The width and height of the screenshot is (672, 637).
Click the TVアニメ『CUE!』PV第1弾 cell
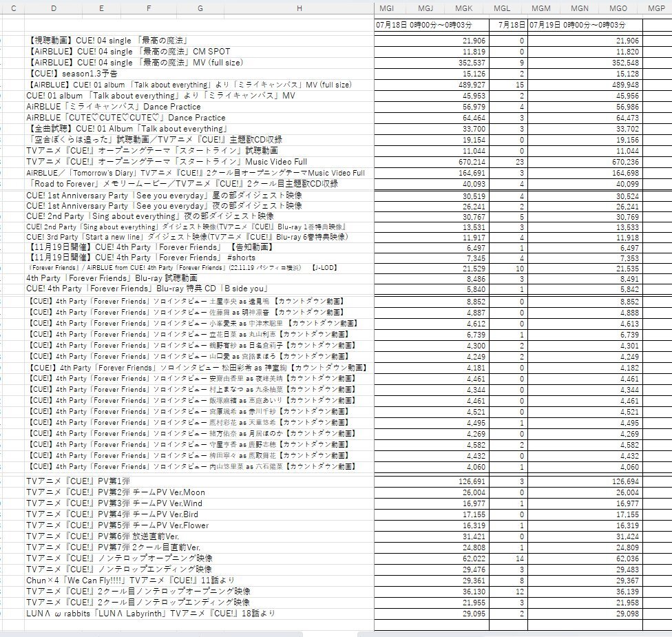pyautogui.click(x=78, y=481)
